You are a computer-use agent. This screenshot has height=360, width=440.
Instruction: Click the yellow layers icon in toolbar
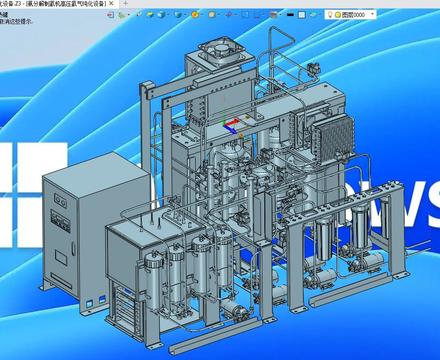(x=150, y=14)
